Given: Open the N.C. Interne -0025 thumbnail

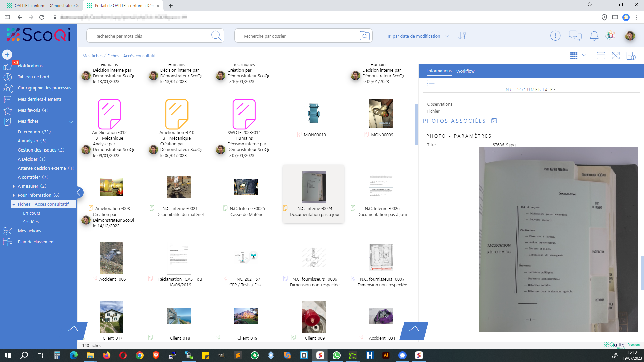Looking at the screenshot, I should (x=246, y=187).
